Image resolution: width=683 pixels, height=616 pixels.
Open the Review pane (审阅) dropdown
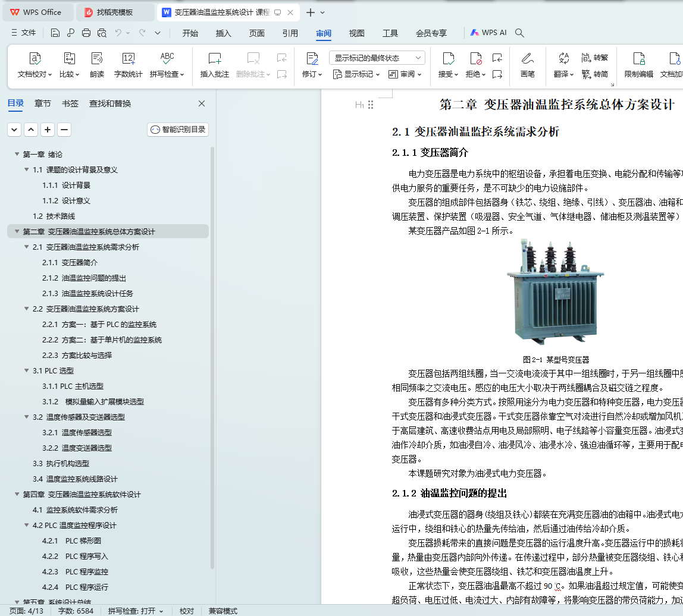pos(405,74)
